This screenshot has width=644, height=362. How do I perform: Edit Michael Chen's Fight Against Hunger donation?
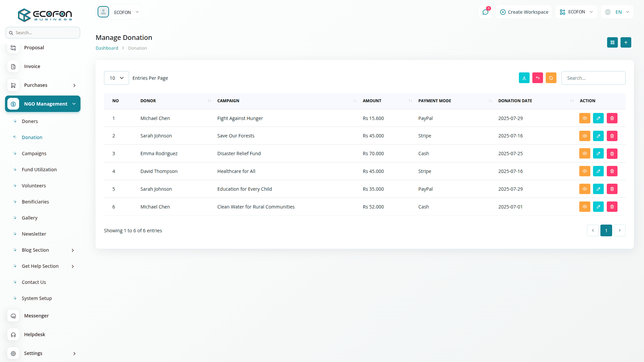pos(598,118)
